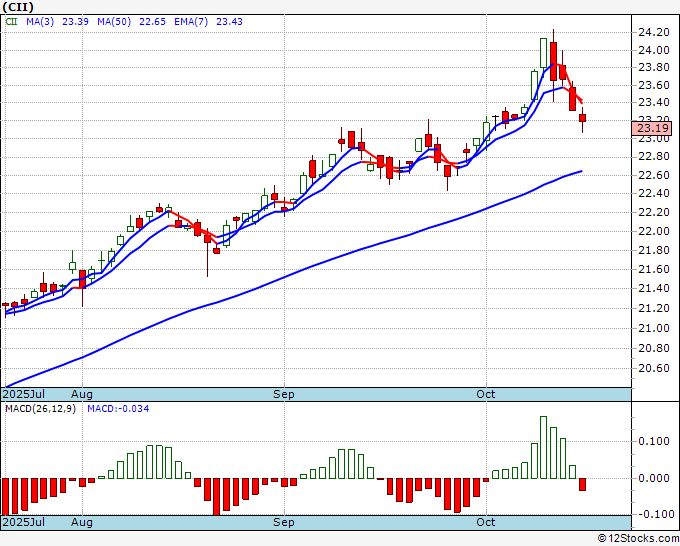The image size is (680, 546).
Task: Click the 22.00 price axis label
Action: click(x=654, y=231)
